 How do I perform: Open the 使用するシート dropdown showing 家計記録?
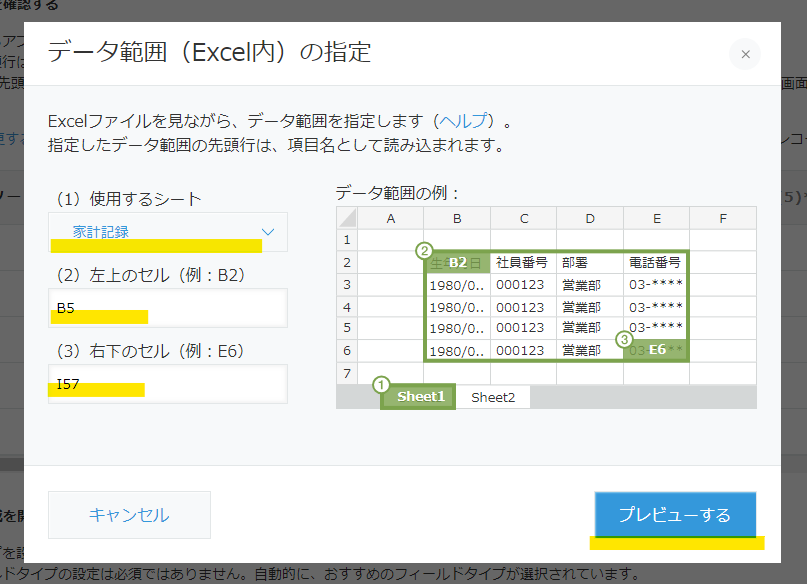click(168, 232)
